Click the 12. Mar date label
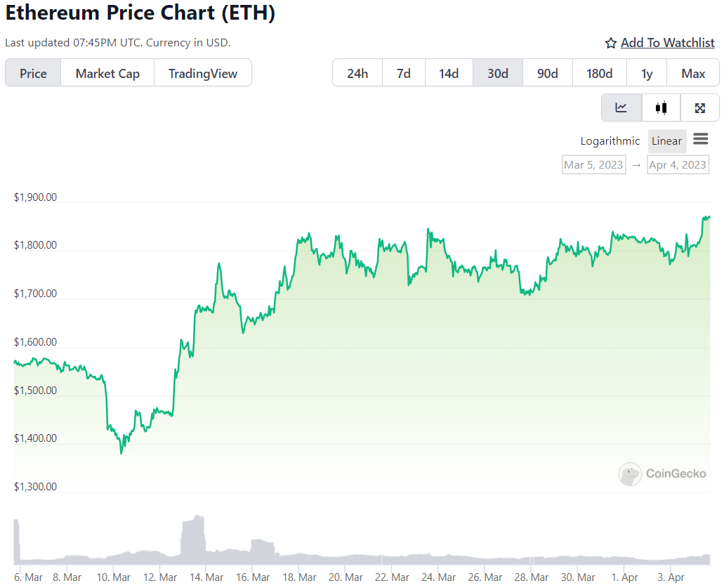Image resolution: width=724 pixels, height=588 pixels. pyautogui.click(x=160, y=577)
